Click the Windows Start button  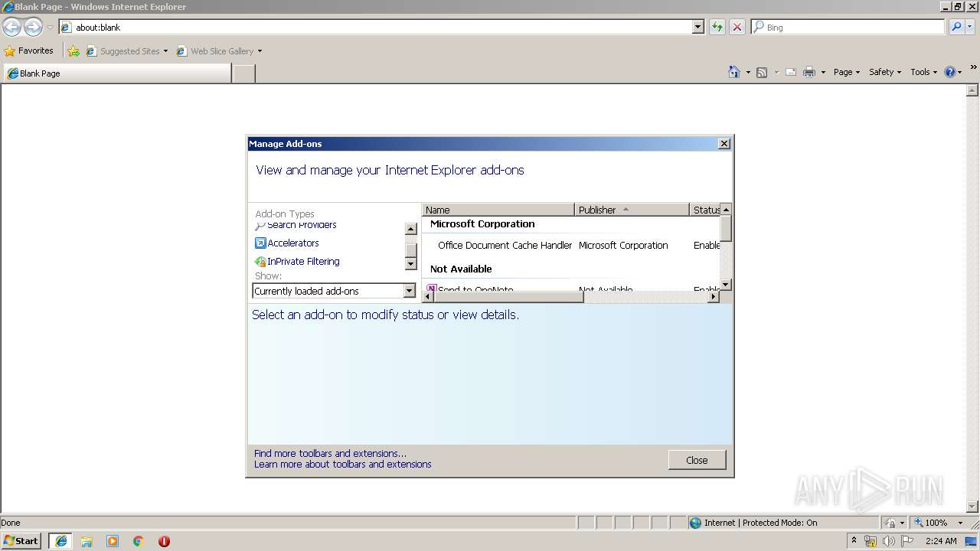coord(21,541)
